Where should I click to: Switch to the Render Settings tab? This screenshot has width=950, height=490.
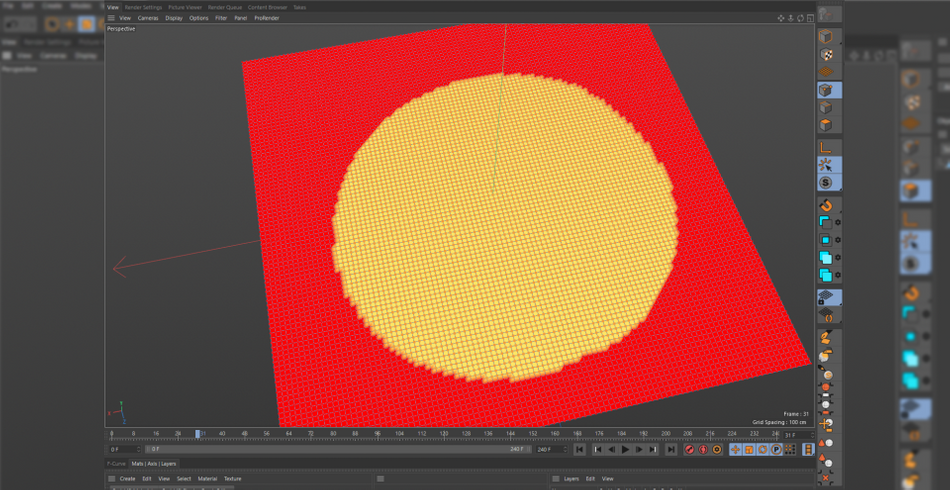tap(144, 7)
